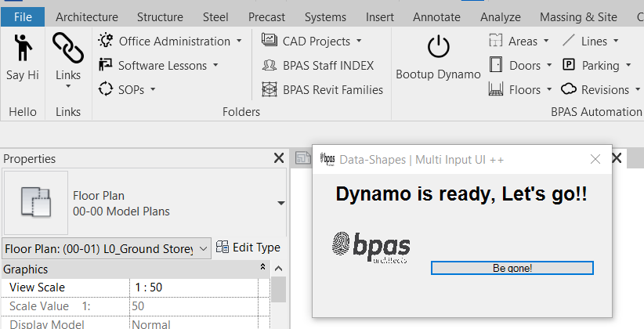Click the Revisions cloud icon

coord(569,89)
